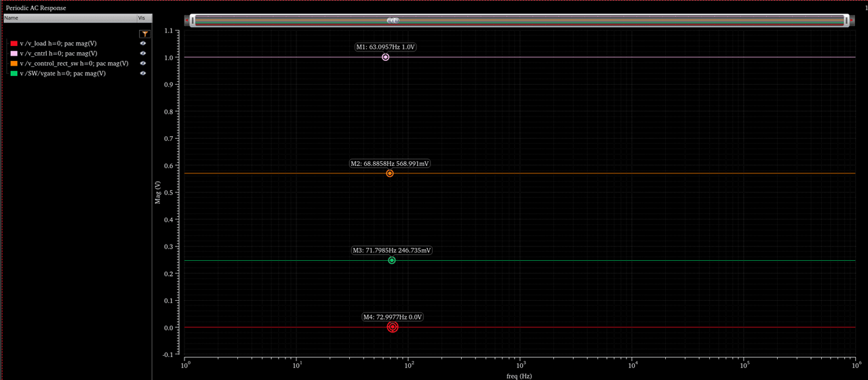868x380 pixels.
Task: Click the pink v_cntrl color swatch
Action: pos(14,54)
